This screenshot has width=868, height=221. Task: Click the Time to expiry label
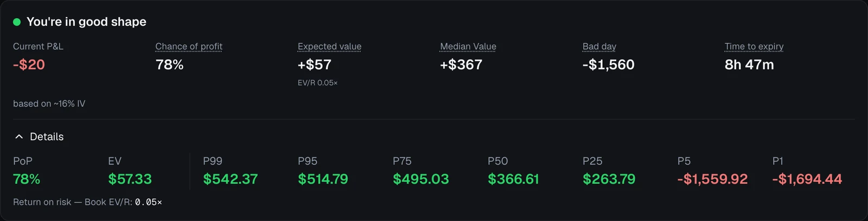tap(754, 47)
